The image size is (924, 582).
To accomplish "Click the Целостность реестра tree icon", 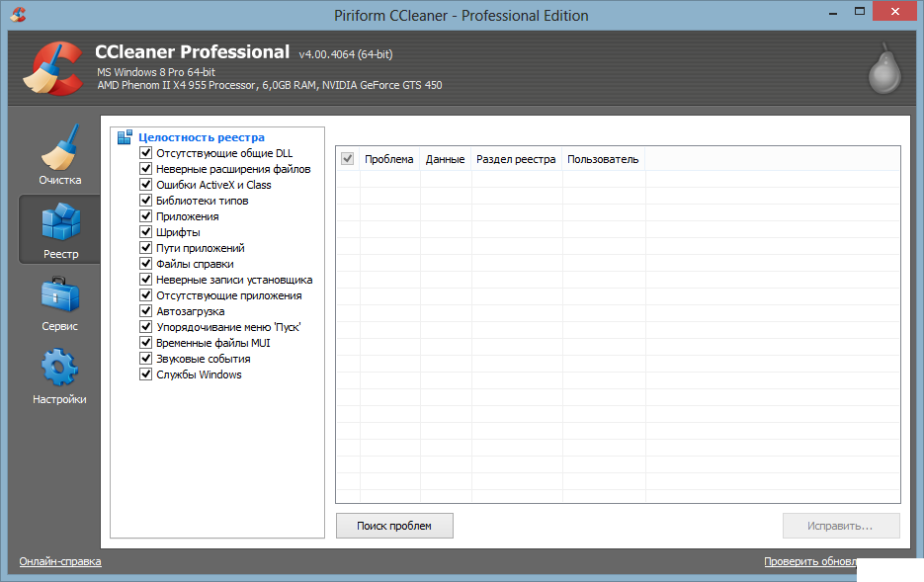I will pos(125,137).
